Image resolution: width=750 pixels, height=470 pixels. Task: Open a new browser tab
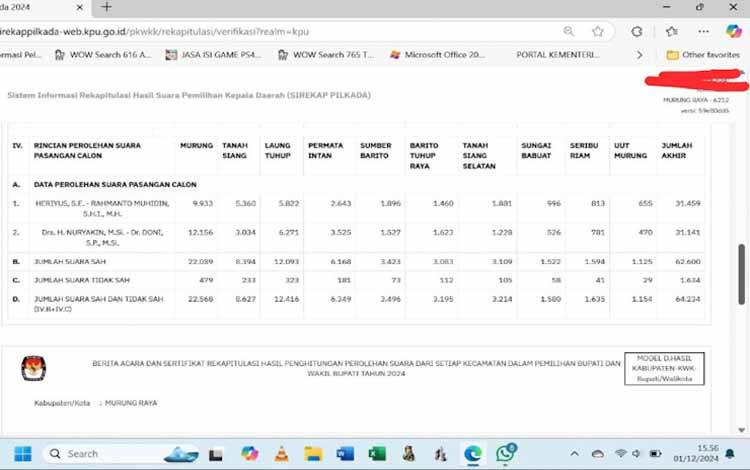[107, 7]
